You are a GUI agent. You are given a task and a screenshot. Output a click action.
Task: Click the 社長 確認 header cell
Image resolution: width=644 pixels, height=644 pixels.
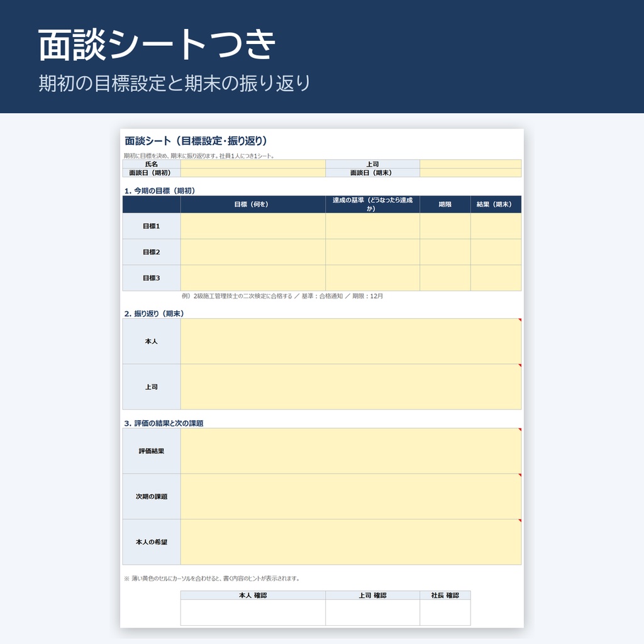445,595
